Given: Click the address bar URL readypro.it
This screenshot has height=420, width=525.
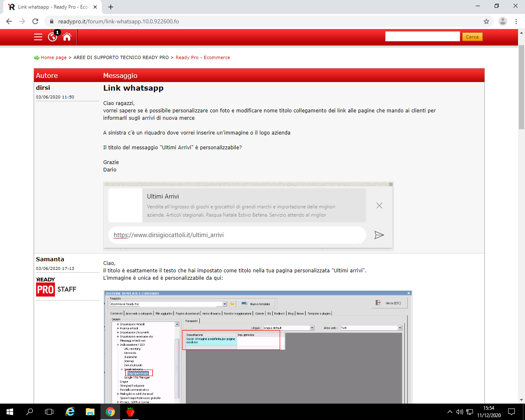Looking at the screenshot, I should point(119,21).
